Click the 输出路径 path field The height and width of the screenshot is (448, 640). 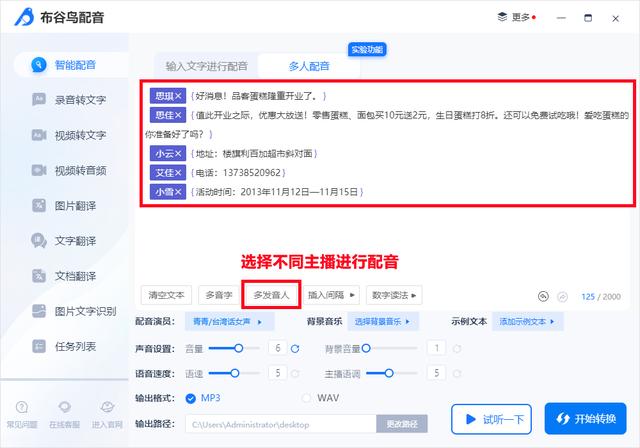[280, 424]
